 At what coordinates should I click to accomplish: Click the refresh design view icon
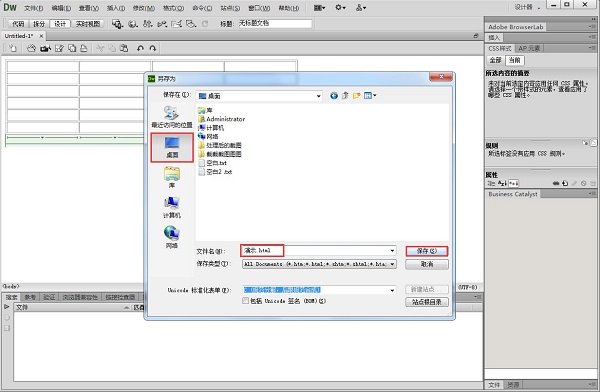tap(205, 24)
